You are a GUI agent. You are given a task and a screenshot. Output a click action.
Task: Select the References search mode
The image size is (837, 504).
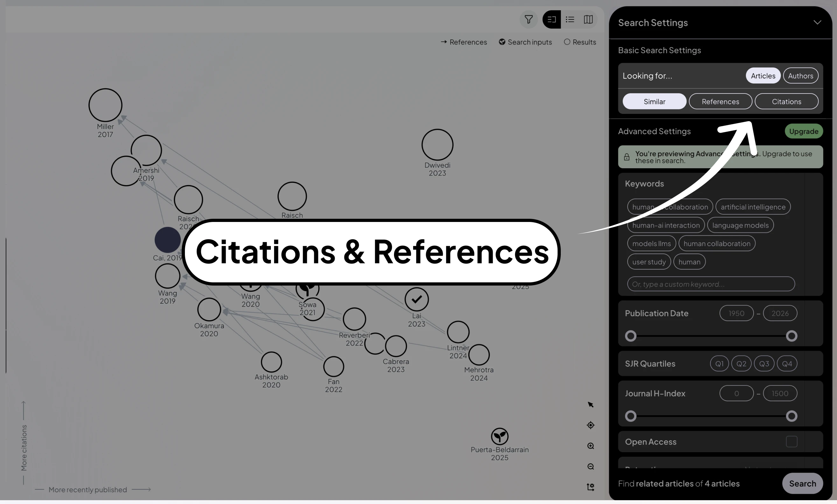[x=720, y=101]
